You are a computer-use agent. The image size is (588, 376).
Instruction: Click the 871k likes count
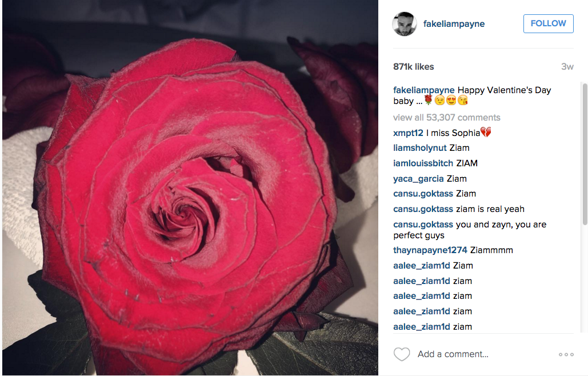point(413,67)
